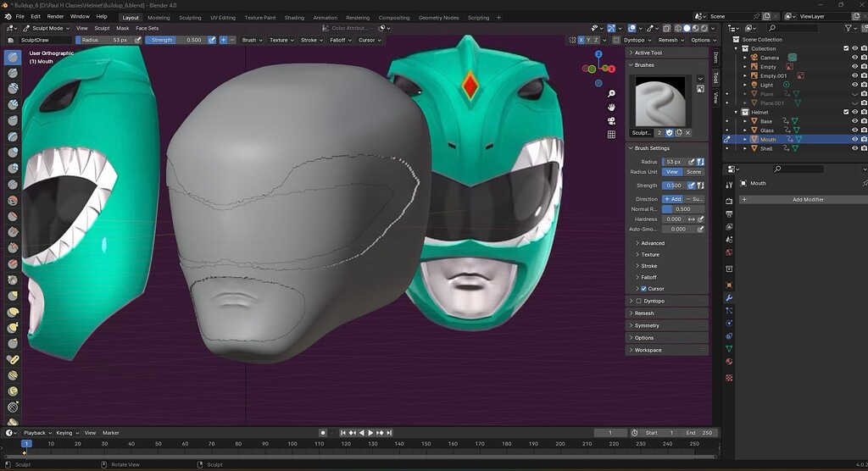This screenshot has height=471, width=868.
Task: Adjust the Normal Radius slider value
Action: click(x=683, y=209)
